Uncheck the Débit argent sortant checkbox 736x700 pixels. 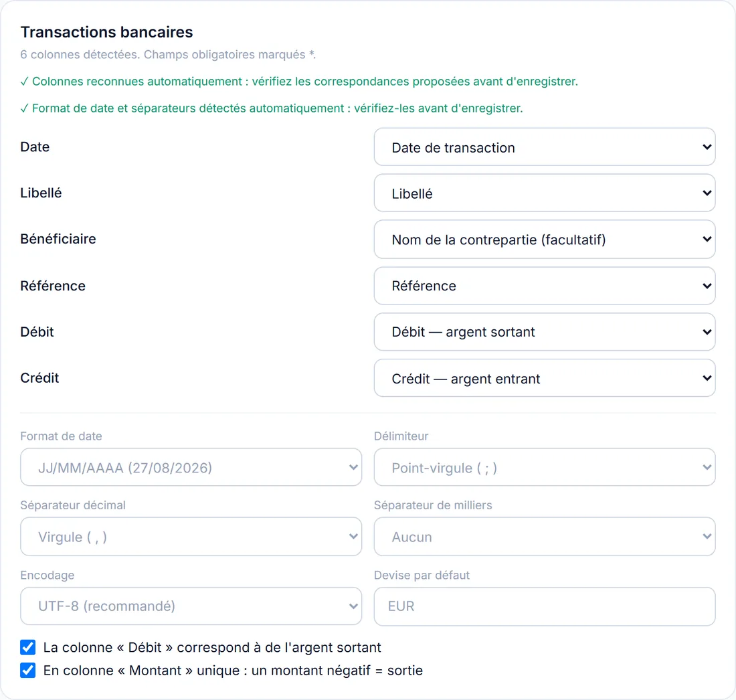click(x=27, y=647)
